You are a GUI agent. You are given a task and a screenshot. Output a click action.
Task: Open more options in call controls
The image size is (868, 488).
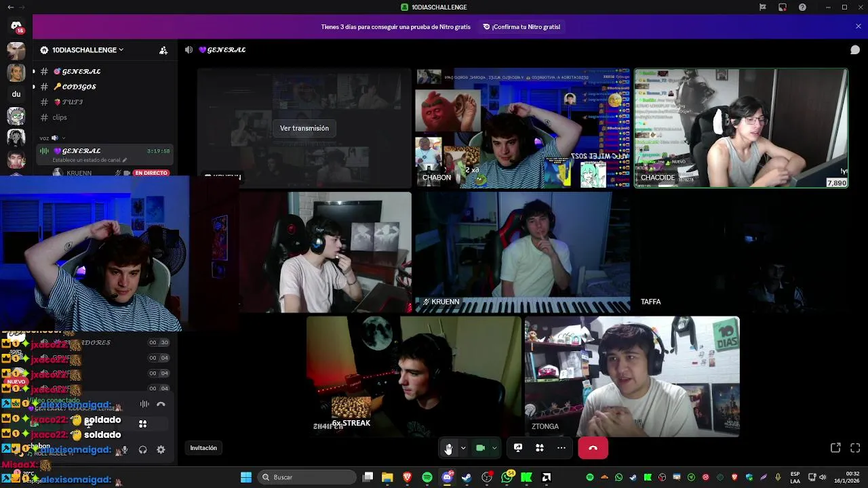pos(561,448)
